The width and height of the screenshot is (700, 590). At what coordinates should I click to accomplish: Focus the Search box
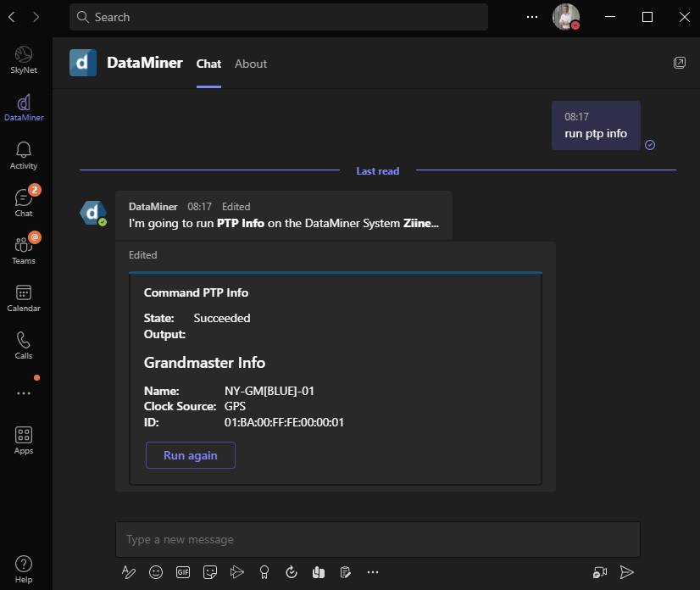click(279, 17)
